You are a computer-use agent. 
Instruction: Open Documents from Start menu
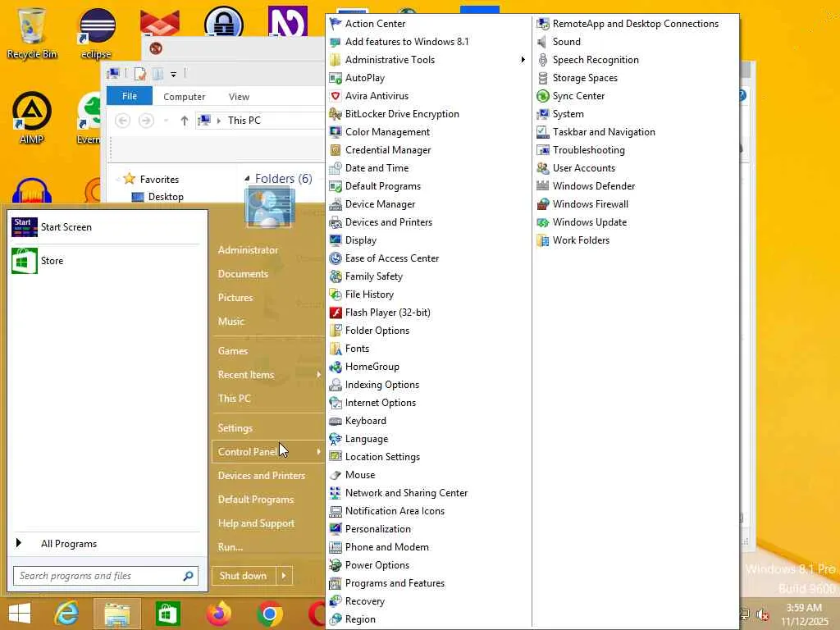(x=243, y=274)
